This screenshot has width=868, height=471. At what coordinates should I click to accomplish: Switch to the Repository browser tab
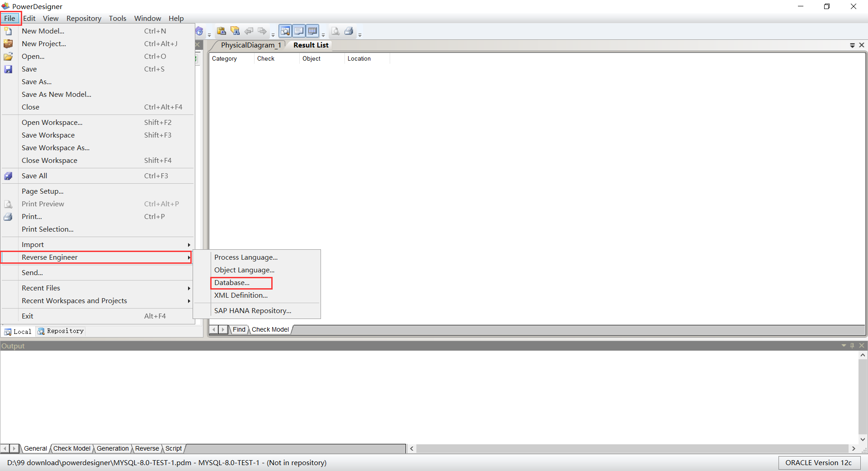[60, 331]
